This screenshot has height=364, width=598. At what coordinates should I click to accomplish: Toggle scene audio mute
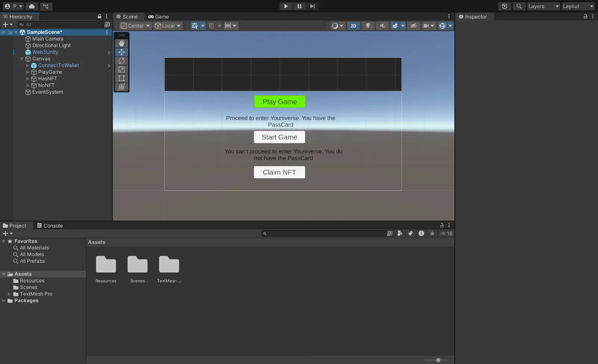[382, 26]
